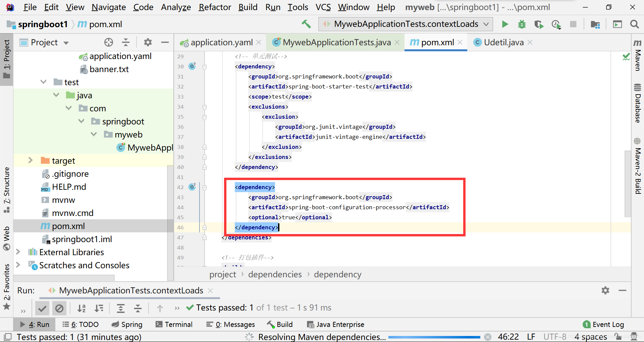Click the Project tree horizontal scrollbar
The width and height of the screenshot is (644, 342).
(64, 278)
